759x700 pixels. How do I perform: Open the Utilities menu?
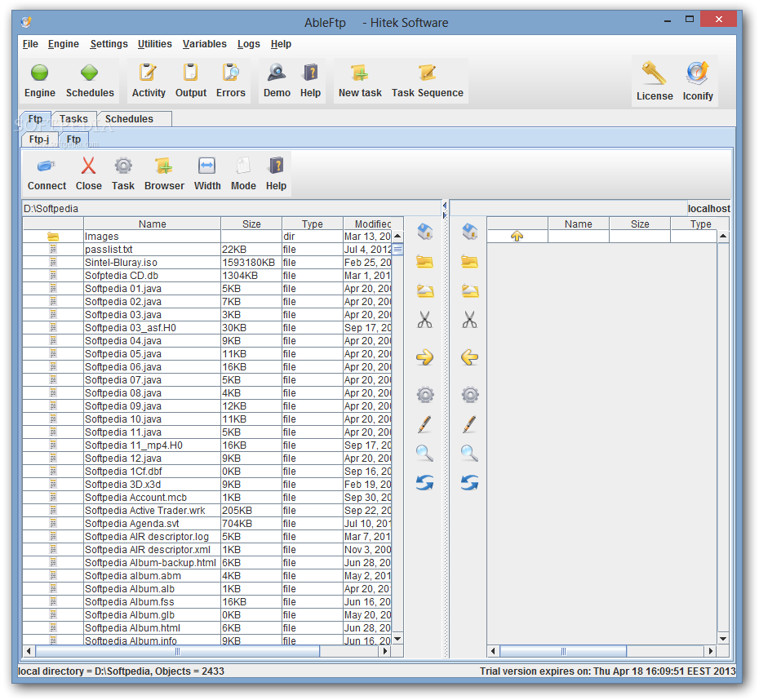155,44
